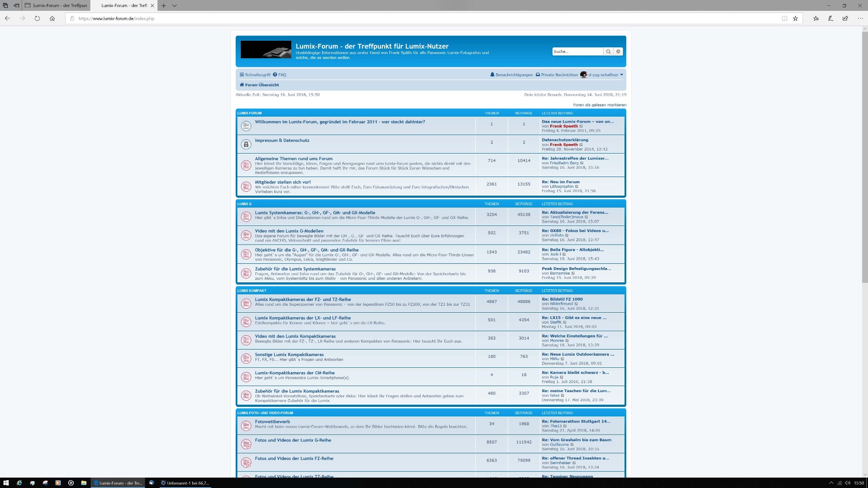This screenshot has width=868, height=488.
Task: Open Lumix Kompaktkameras der FZ- und TZ-Reihe
Action: [303, 299]
